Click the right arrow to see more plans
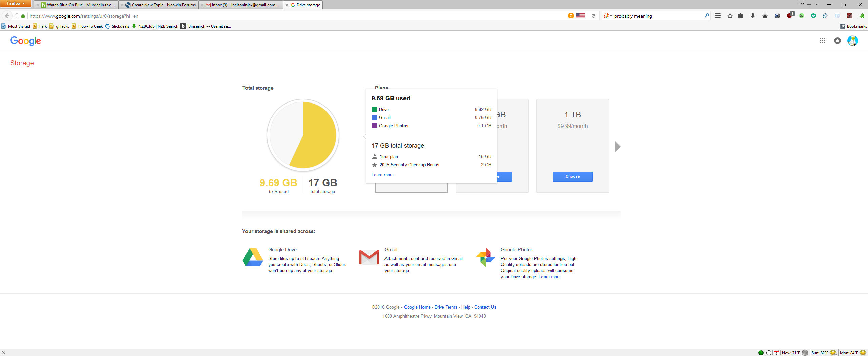The width and height of the screenshot is (868, 356). coord(618,146)
